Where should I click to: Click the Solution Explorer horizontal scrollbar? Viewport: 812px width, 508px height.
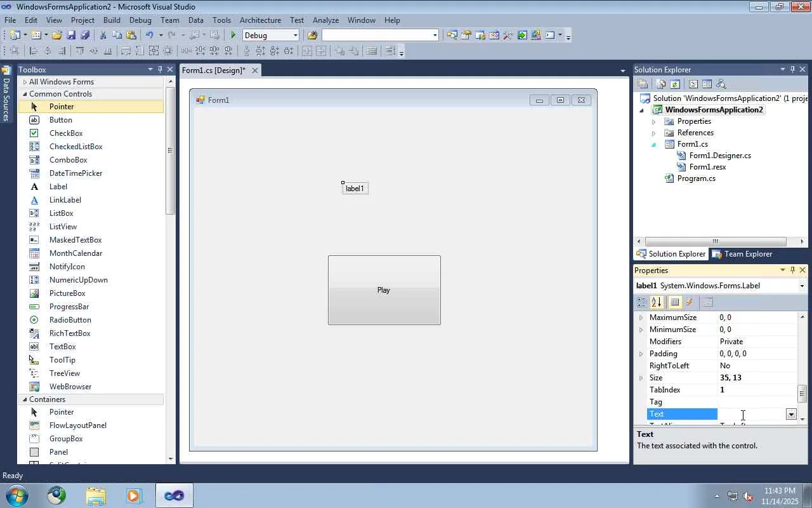pyautogui.click(x=716, y=241)
